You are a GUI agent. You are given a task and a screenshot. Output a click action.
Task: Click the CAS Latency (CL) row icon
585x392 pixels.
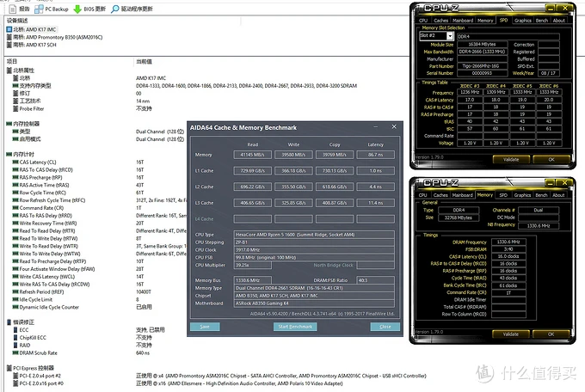click(15, 162)
